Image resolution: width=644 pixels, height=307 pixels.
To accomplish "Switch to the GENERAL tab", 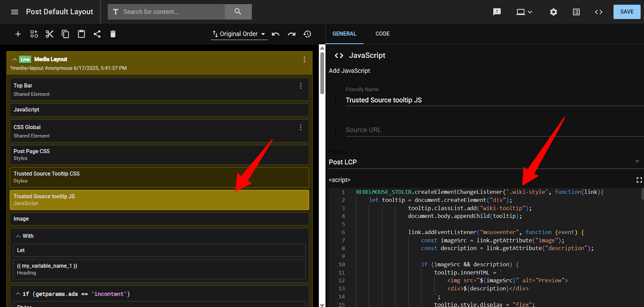I will (344, 34).
